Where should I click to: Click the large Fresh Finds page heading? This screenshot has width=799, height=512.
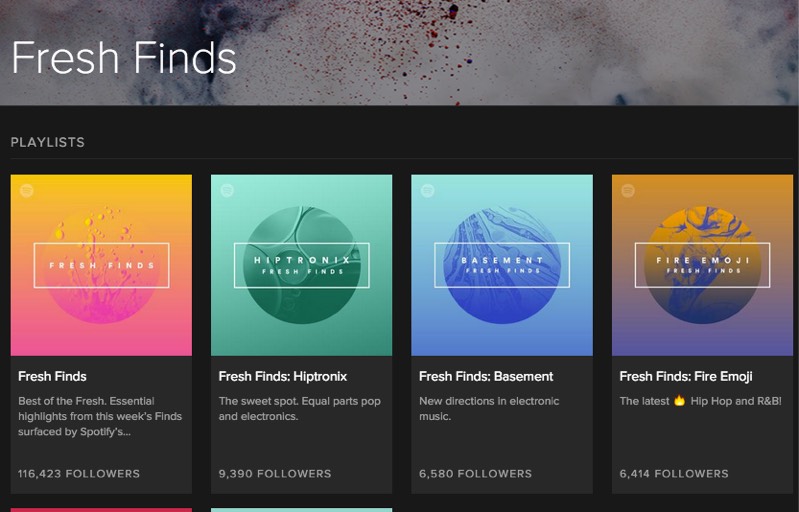tap(124, 57)
